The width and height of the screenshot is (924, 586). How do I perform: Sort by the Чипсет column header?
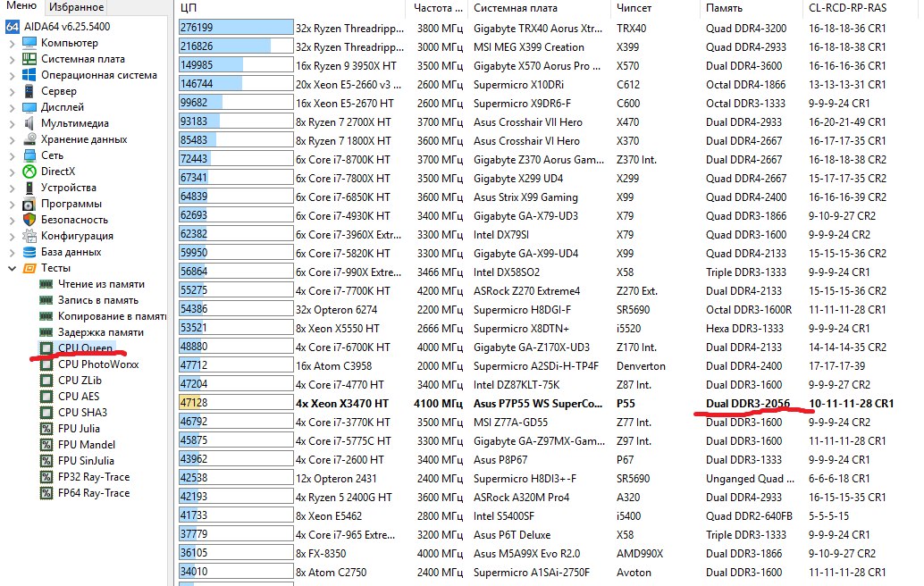(x=655, y=8)
